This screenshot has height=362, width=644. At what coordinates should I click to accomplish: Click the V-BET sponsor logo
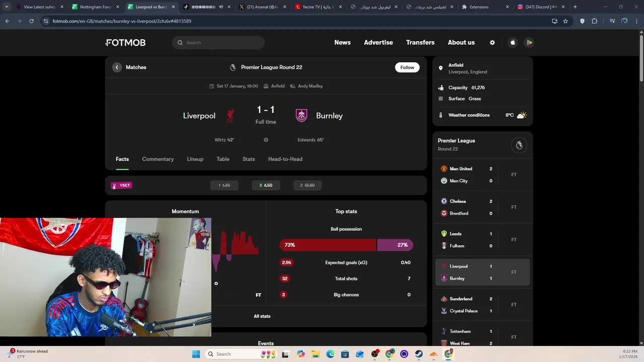click(121, 186)
